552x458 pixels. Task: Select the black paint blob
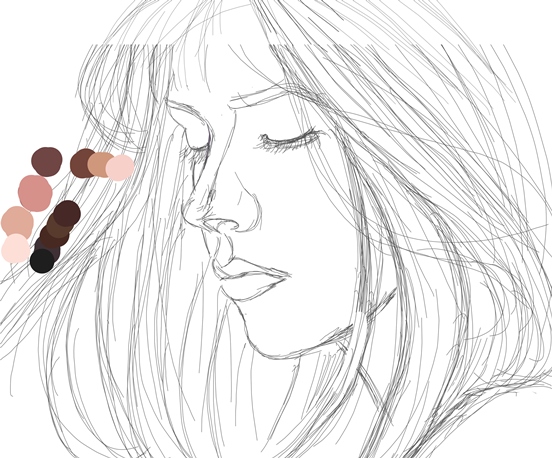(x=42, y=261)
